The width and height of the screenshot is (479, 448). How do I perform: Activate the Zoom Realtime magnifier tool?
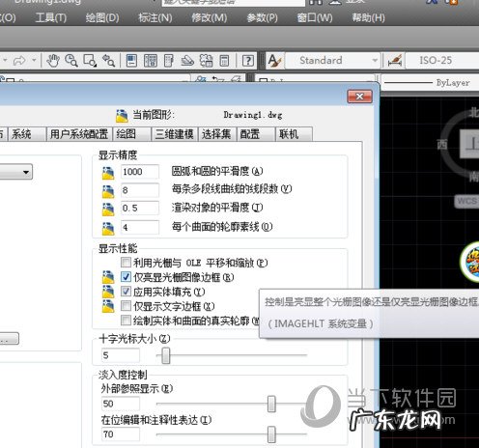pyautogui.click(x=71, y=61)
